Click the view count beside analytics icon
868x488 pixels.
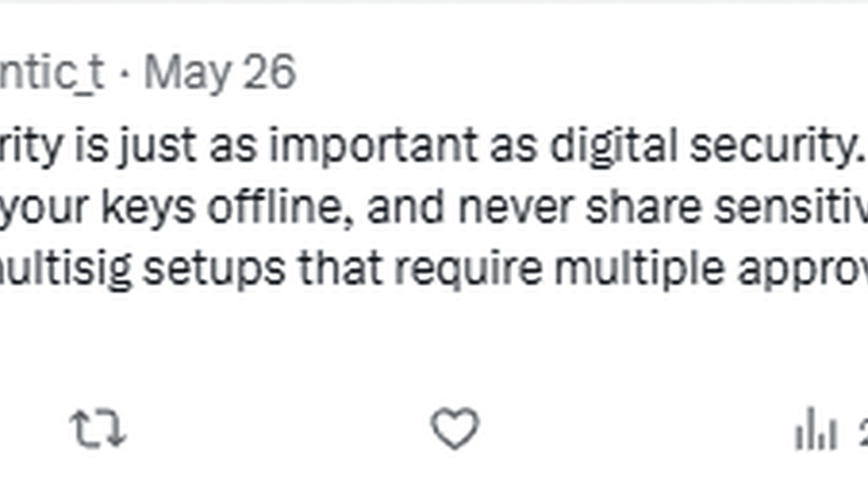pyautogui.click(x=863, y=430)
